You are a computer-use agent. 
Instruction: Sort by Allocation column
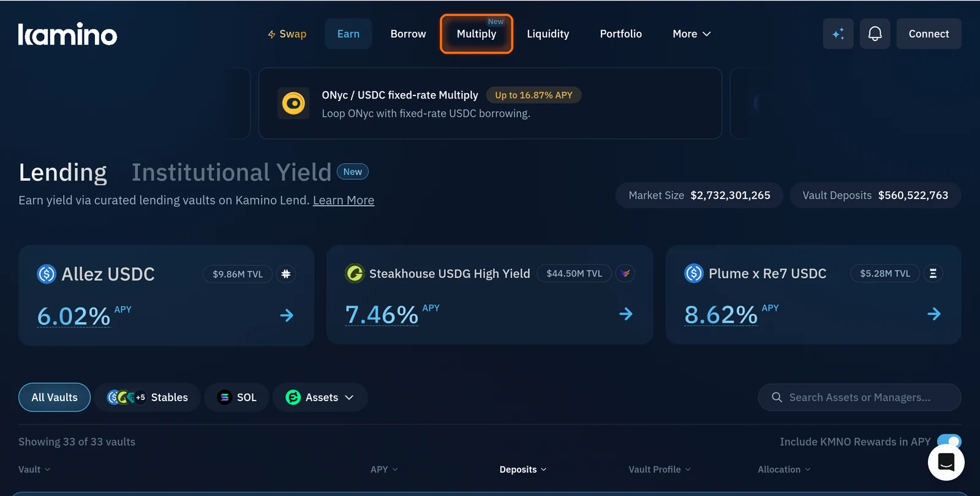(784, 469)
